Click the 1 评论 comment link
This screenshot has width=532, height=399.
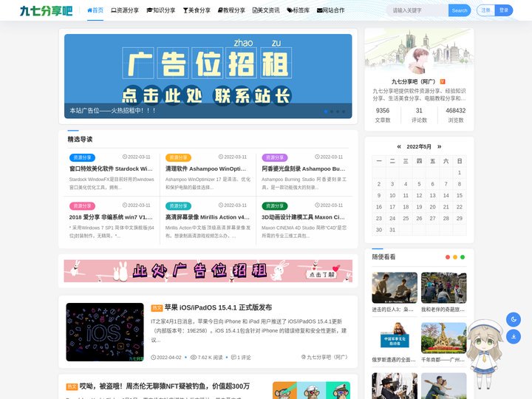point(241,358)
